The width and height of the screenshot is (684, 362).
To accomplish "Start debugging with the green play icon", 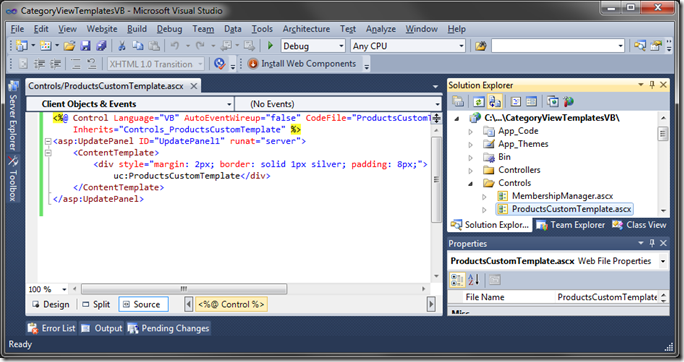I will coord(270,46).
